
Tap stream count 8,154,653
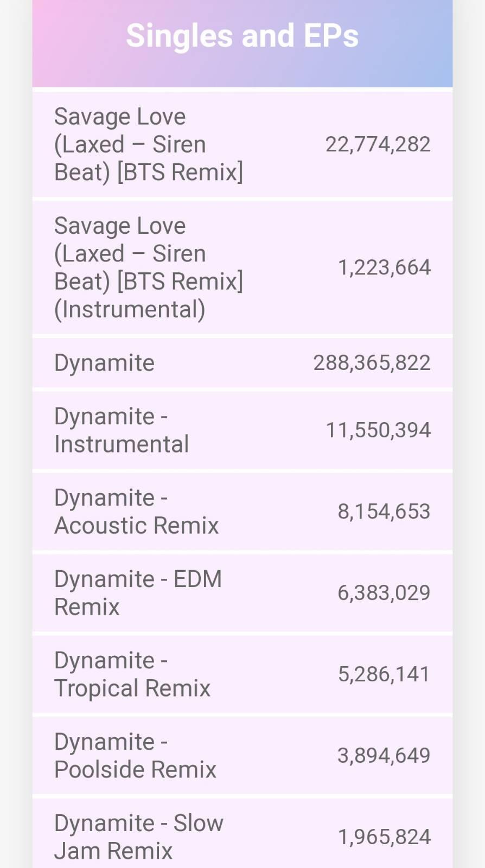(x=384, y=512)
